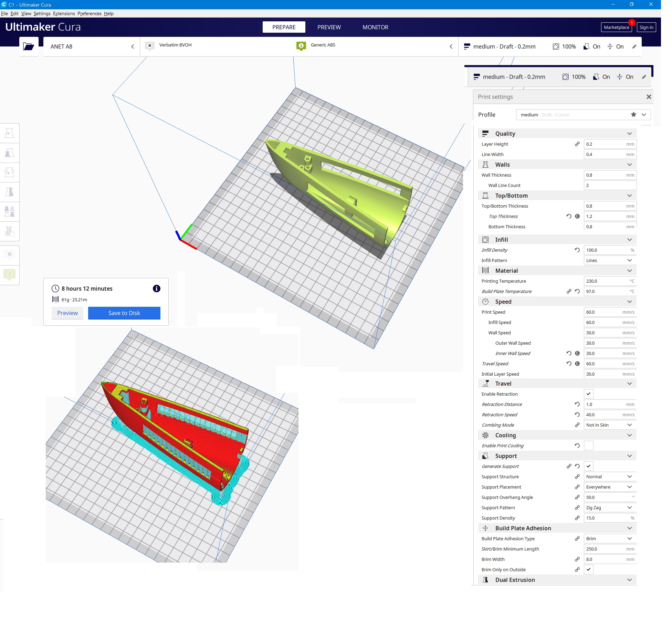Switch to the PREVIEW tab
The image size is (672, 617).
(x=329, y=27)
